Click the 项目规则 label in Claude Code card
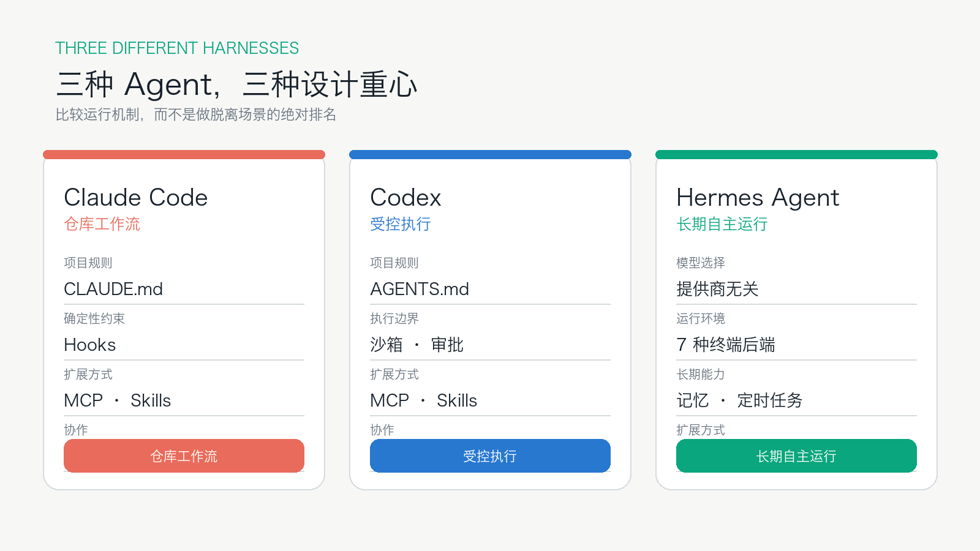 (x=88, y=263)
